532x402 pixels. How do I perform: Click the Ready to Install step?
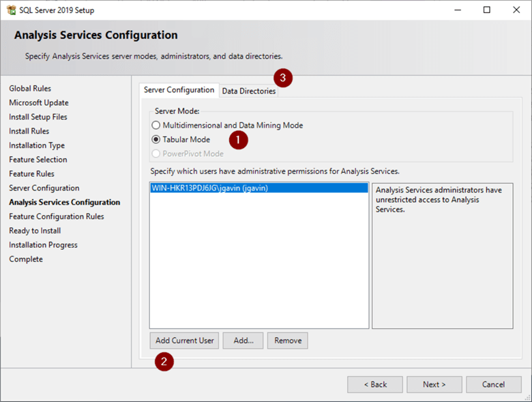35,231
